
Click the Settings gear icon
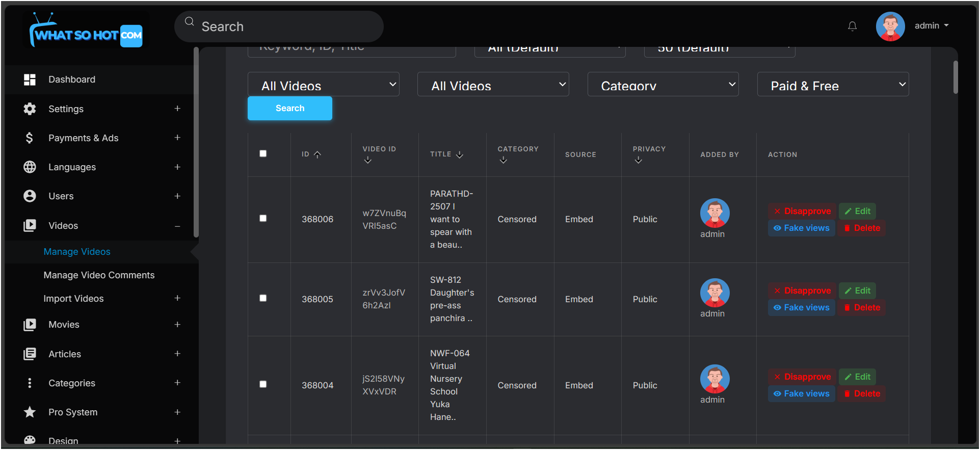point(30,109)
